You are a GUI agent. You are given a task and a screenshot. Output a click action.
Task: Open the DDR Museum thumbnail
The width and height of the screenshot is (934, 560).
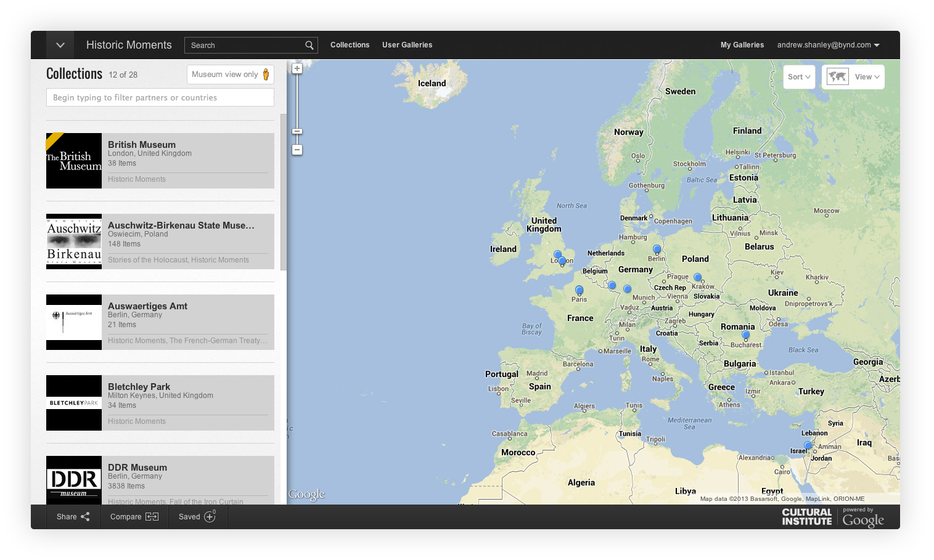tap(74, 480)
